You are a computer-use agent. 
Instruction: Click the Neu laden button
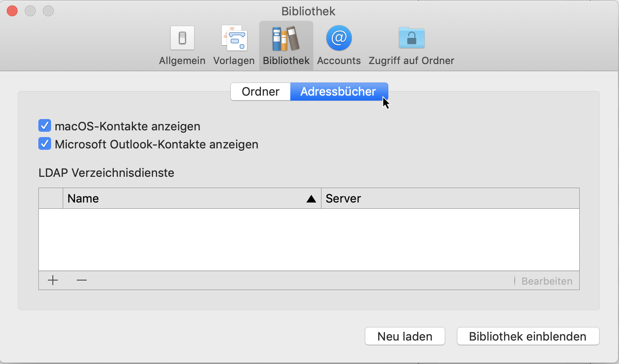click(404, 336)
